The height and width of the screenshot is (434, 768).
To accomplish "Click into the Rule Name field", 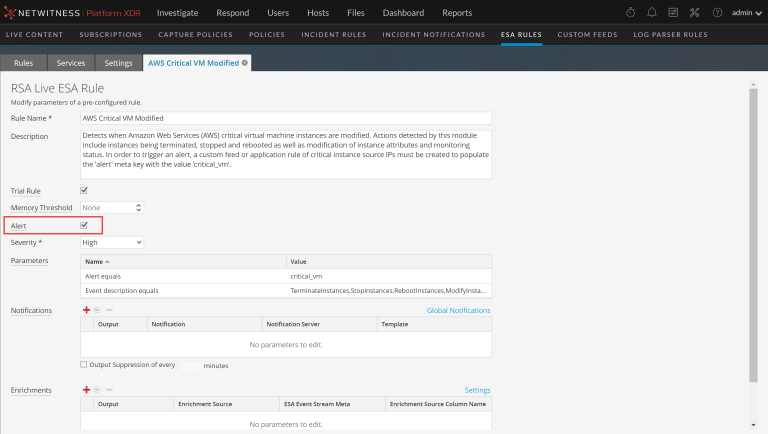I will (285, 118).
